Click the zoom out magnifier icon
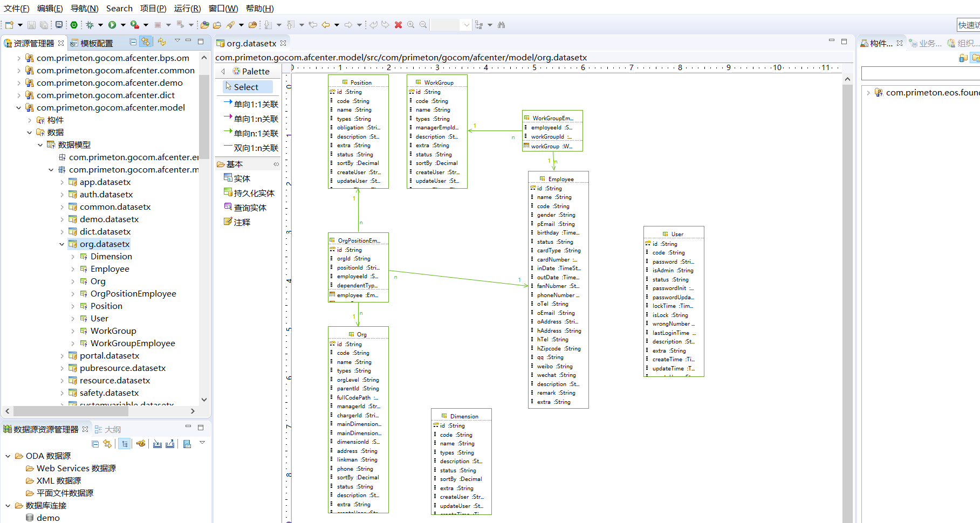 pos(423,25)
